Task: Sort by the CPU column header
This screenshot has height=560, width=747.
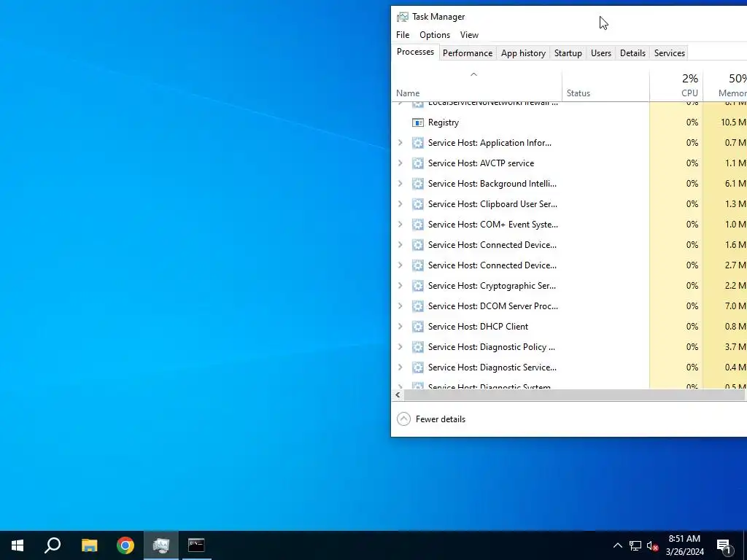Action: click(676, 86)
